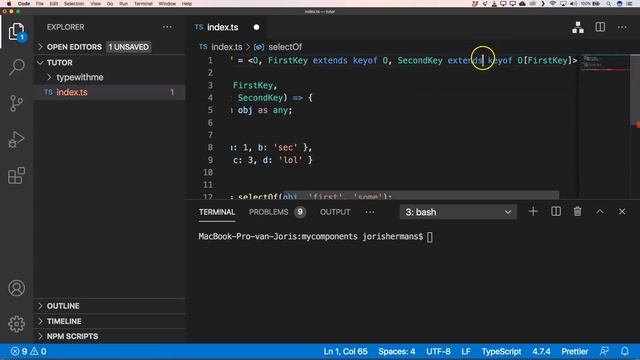The height and width of the screenshot is (360, 640).
Task: Click LF end of line selector
Action: click(466, 351)
